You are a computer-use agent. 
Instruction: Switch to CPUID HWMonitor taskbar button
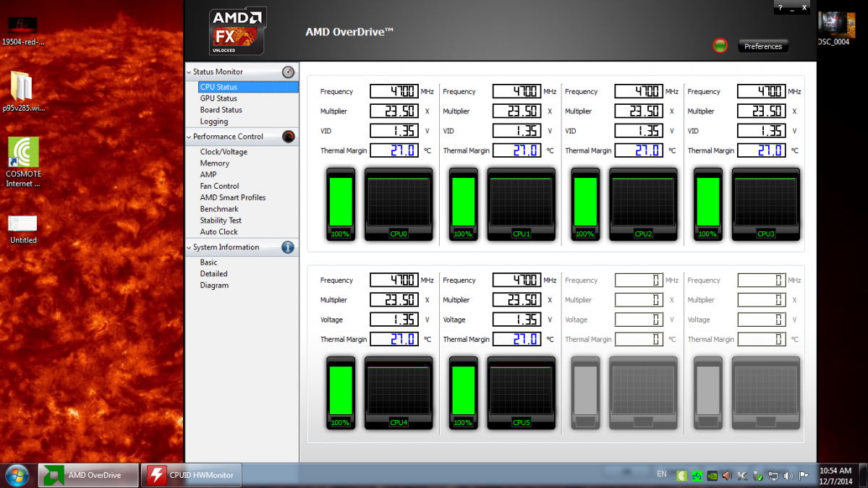pyautogui.click(x=191, y=475)
